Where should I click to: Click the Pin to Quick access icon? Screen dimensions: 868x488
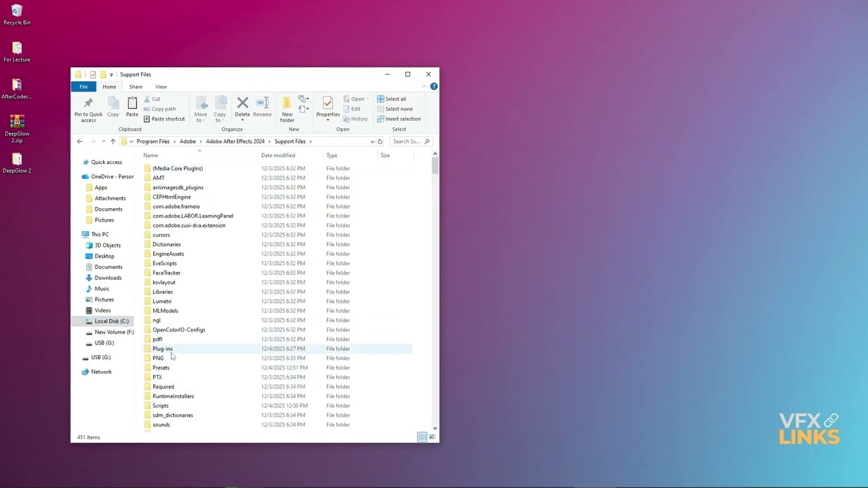pyautogui.click(x=88, y=103)
